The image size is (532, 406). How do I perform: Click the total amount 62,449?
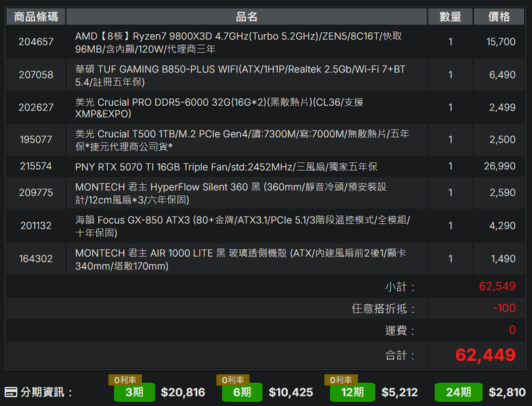[x=485, y=355]
